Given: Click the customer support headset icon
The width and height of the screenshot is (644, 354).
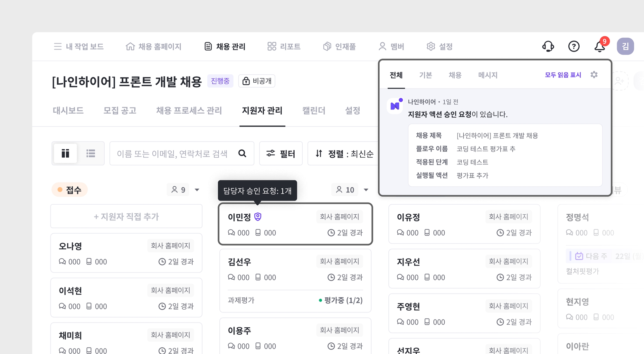Looking at the screenshot, I should coord(548,46).
